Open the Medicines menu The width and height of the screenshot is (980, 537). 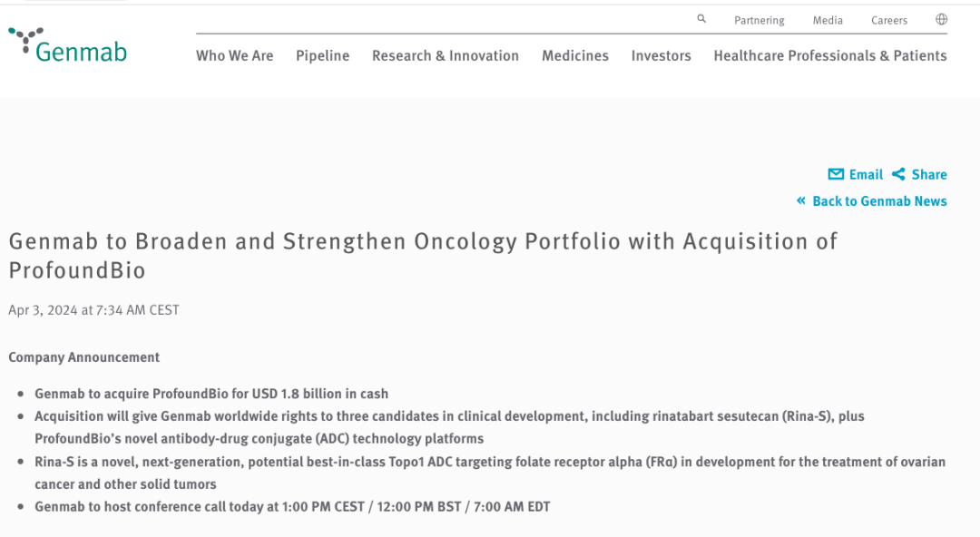click(x=575, y=55)
